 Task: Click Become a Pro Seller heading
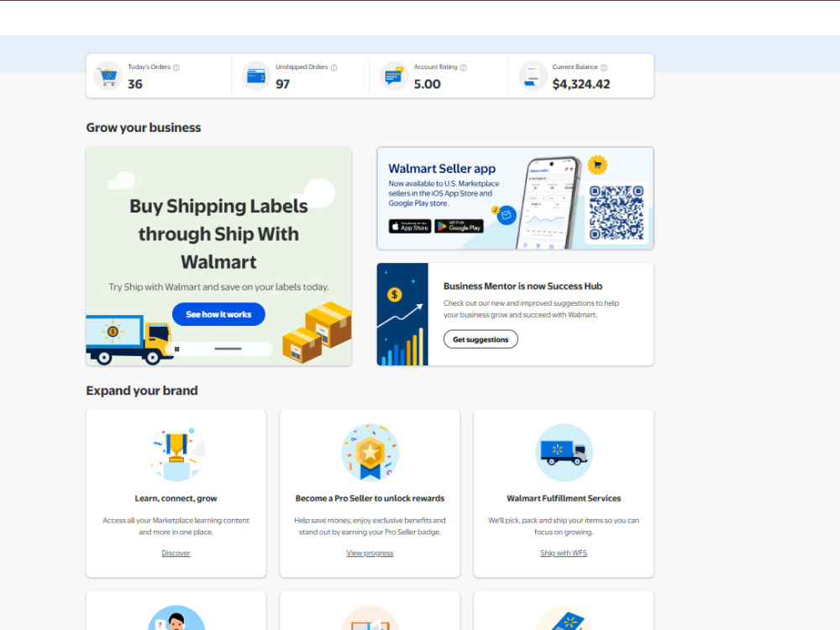(x=370, y=498)
